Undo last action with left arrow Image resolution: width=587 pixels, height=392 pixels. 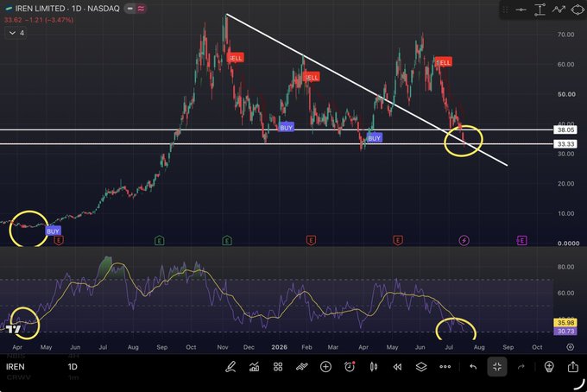click(473, 367)
